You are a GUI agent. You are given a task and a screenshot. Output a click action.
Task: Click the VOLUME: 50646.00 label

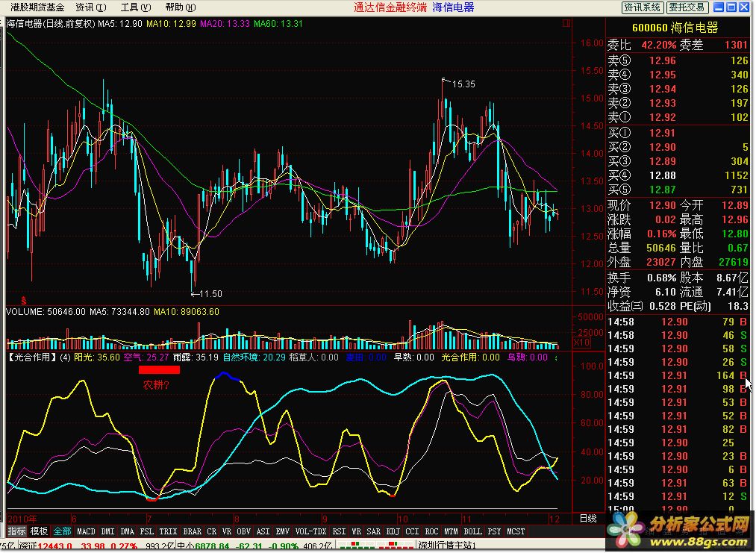pos(46,312)
